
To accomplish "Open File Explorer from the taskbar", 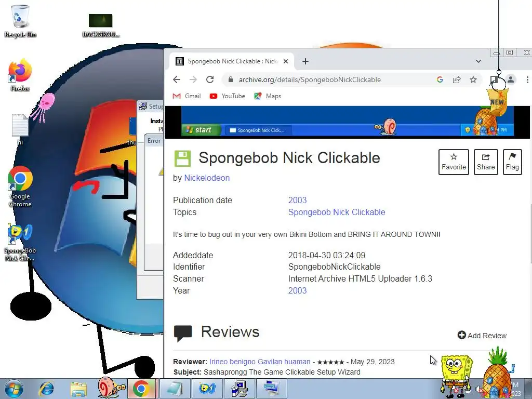I will click(78, 389).
